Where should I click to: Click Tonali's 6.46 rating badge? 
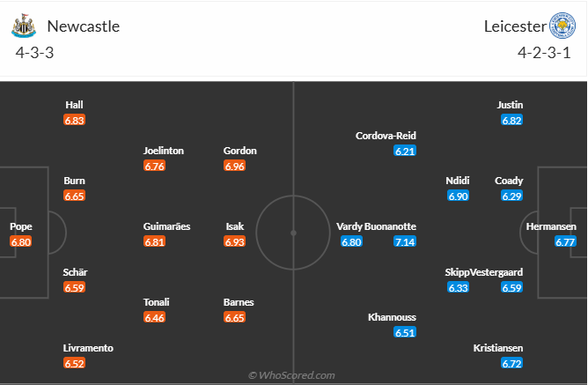pyautogui.click(x=154, y=317)
